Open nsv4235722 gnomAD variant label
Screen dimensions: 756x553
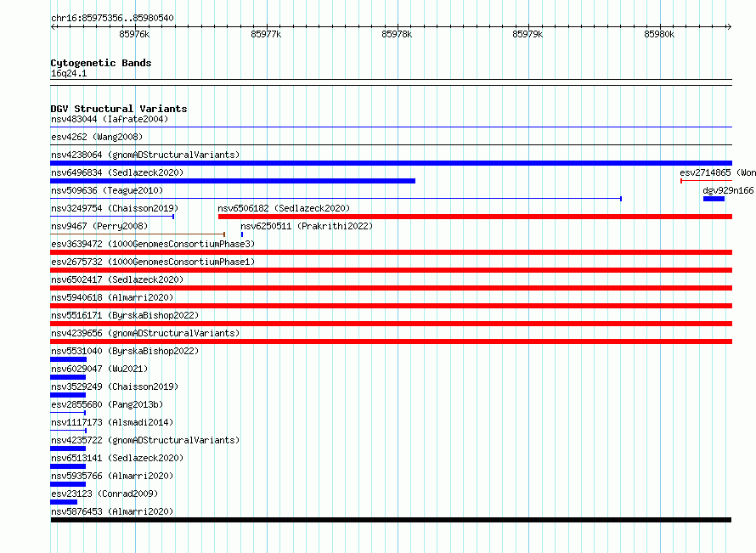145,440
